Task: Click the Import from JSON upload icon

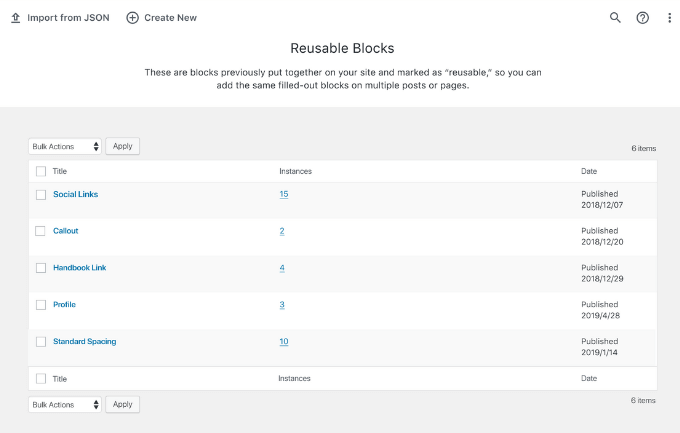Action: (16, 18)
